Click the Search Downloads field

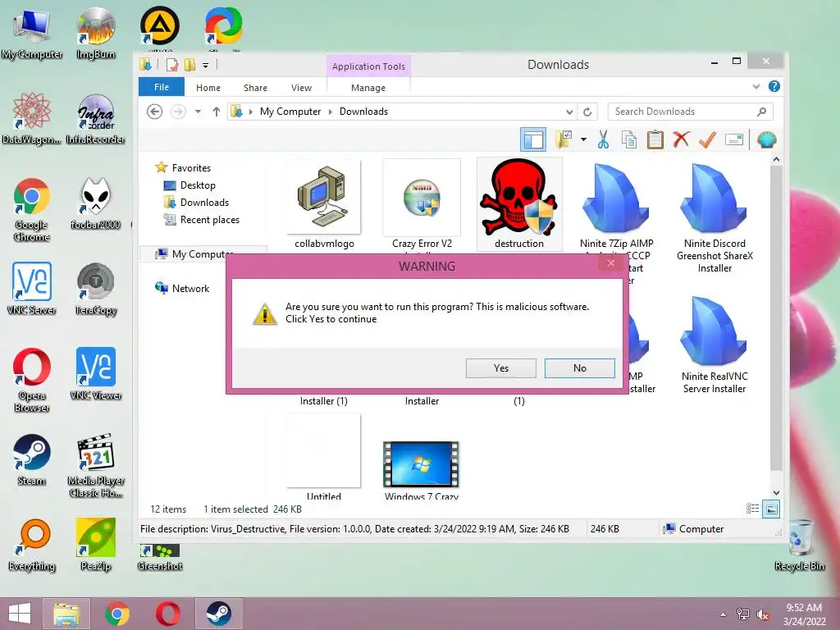pyautogui.click(x=691, y=112)
